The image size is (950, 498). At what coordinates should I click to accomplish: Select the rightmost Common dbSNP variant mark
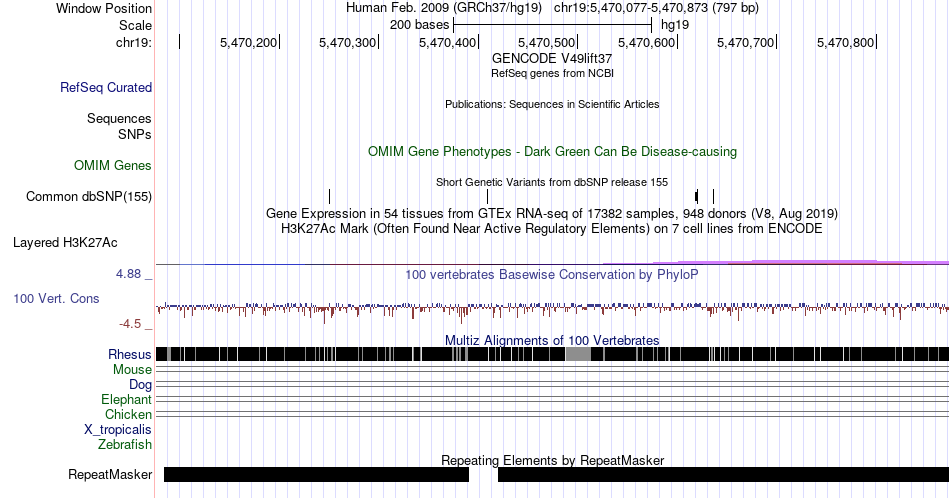[713, 196]
